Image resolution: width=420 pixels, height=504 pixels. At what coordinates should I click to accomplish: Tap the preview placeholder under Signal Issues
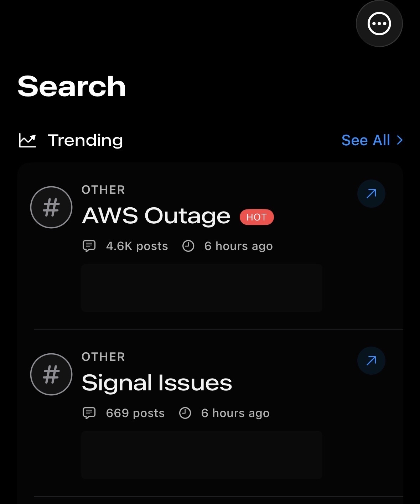pos(202,455)
